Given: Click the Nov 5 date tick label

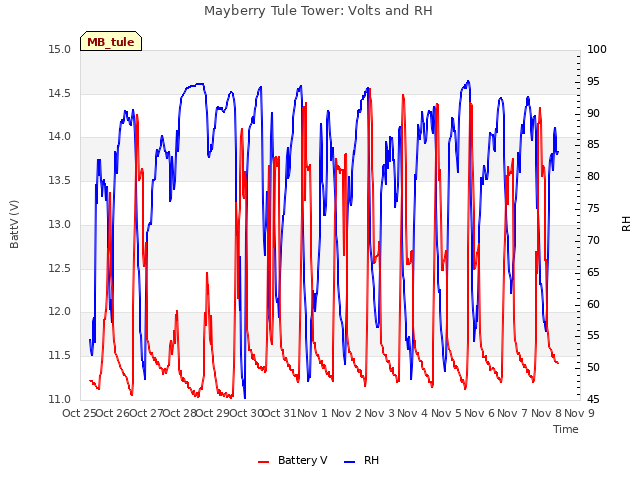Looking at the screenshot, I should click(x=446, y=413).
